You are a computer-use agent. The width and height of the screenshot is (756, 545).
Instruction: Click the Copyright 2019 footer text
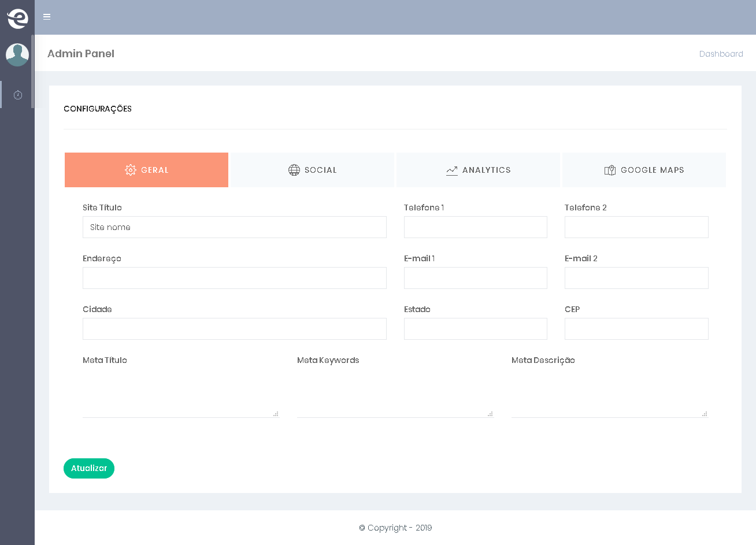coord(395,528)
